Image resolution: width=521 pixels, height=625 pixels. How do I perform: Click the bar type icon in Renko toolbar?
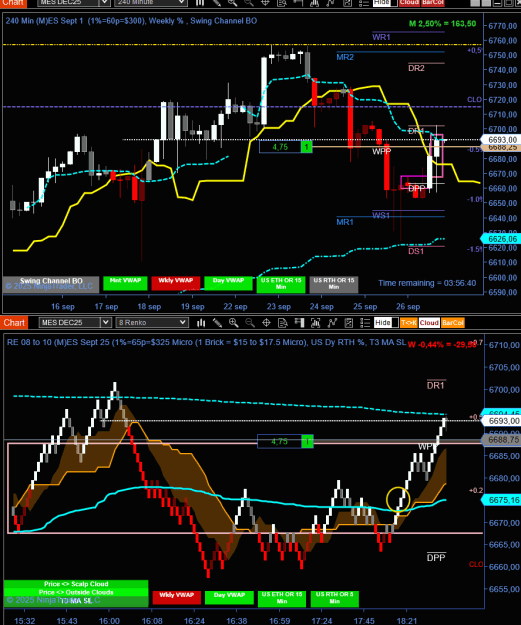coord(201,322)
